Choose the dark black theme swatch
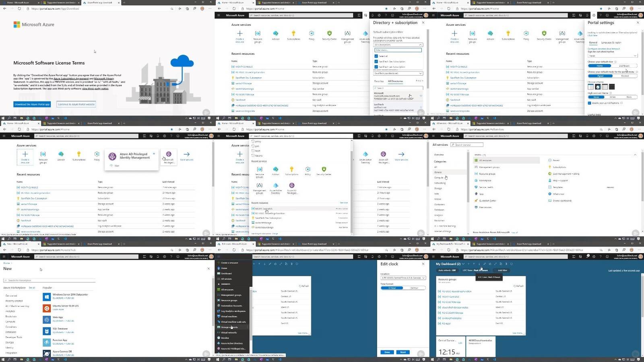644x362 pixels. [x=612, y=87]
